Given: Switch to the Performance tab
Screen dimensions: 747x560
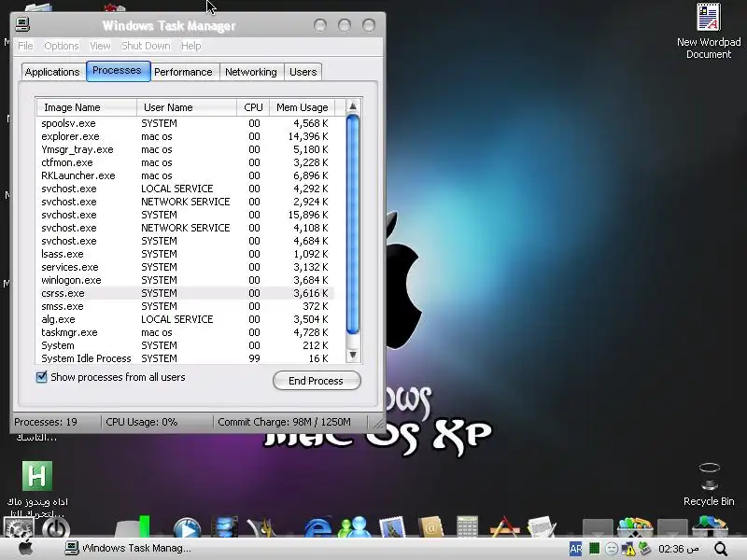Looking at the screenshot, I should 183,72.
